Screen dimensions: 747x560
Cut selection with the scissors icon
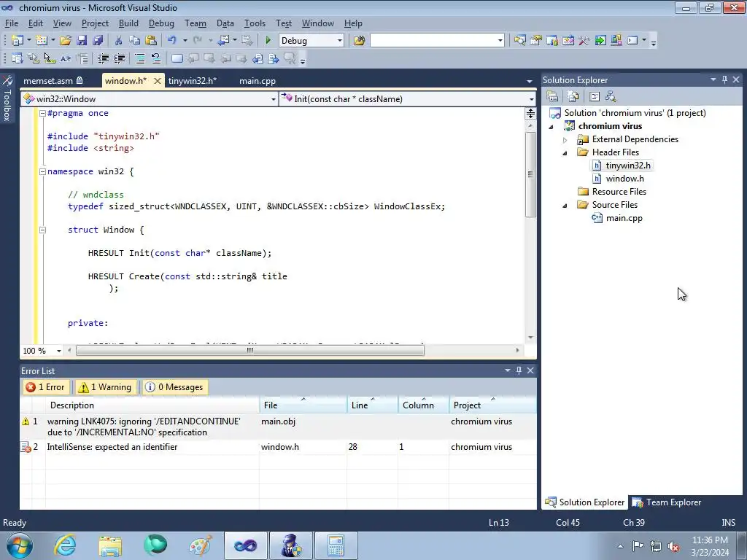pos(119,41)
